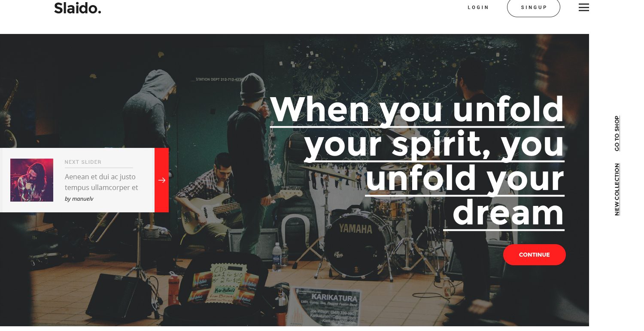The width and height of the screenshot is (644, 331).
Task: Click the headline line 'When you unfold'
Action: tap(417, 110)
